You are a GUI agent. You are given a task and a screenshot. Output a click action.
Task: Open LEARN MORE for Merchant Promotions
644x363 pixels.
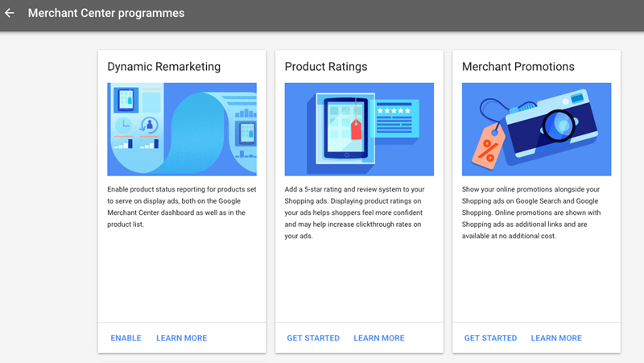(556, 338)
